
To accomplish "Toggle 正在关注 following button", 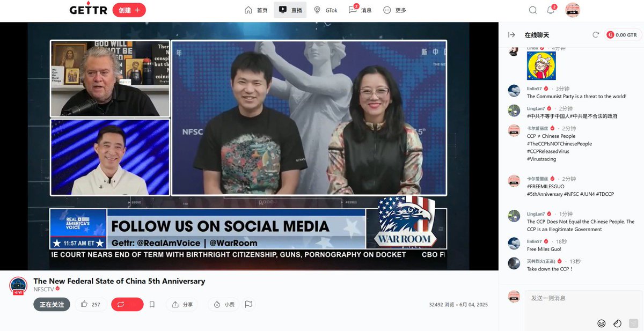I will 52,305.
